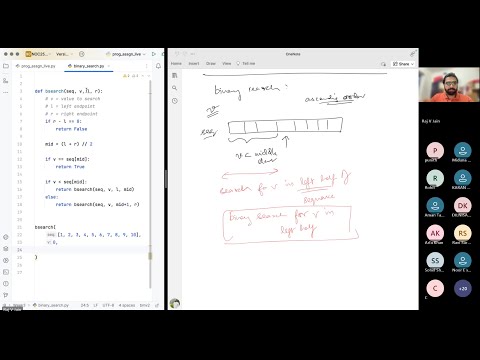
Task: Click the Tell me search box
Action: 246,63
